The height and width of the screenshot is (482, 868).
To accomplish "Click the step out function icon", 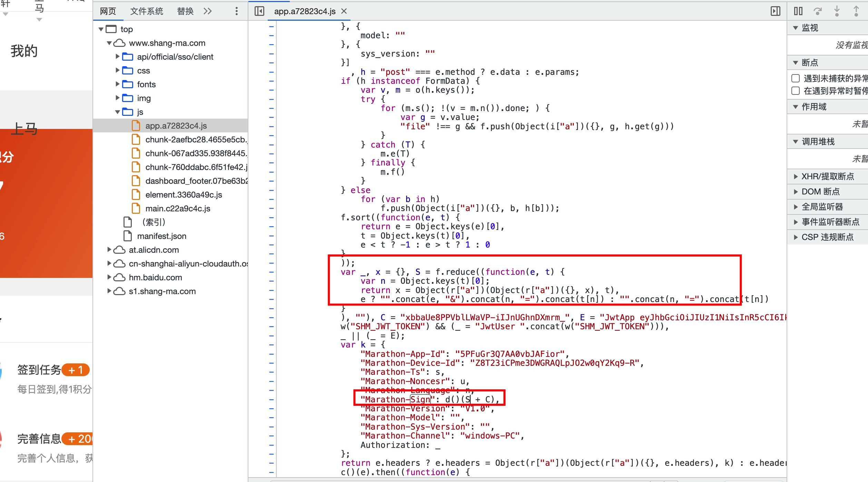I will click(856, 11).
